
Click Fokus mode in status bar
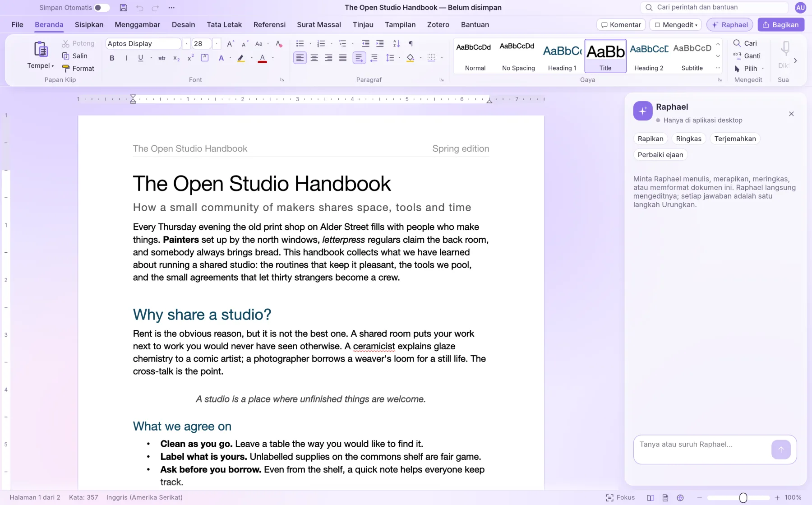point(620,497)
